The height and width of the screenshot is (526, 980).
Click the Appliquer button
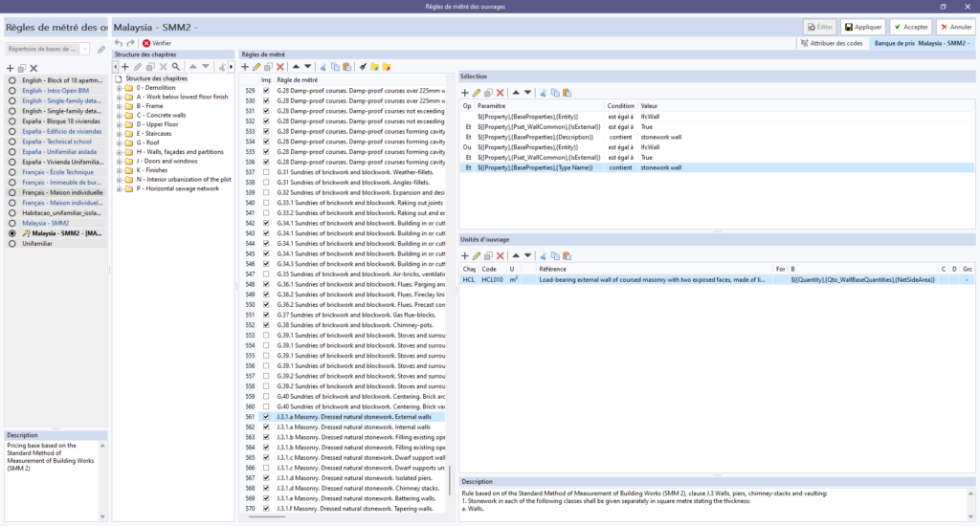[862, 27]
